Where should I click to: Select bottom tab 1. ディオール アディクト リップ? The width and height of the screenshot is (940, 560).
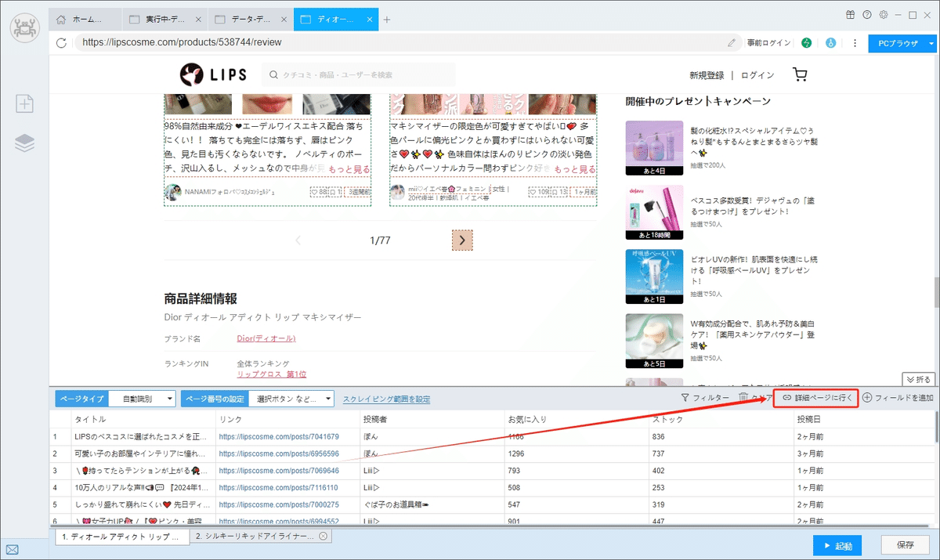coord(123,537)
